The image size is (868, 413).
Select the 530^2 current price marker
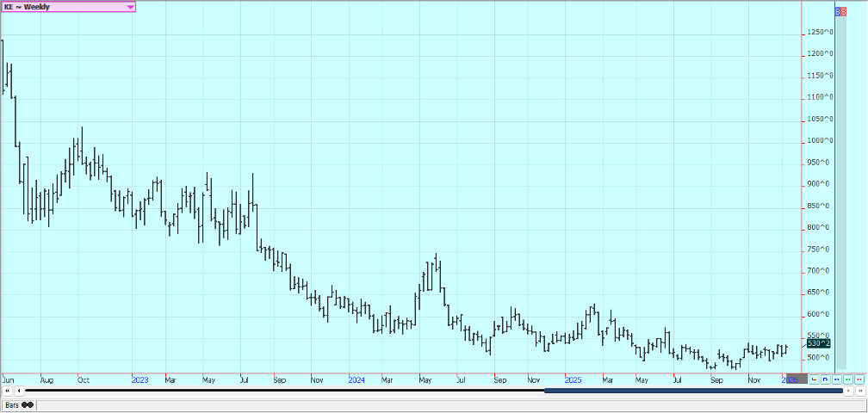(x=819, y=343)
